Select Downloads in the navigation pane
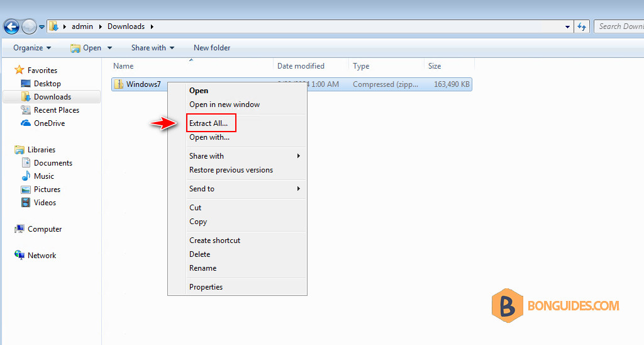 (x=53, y=96)
